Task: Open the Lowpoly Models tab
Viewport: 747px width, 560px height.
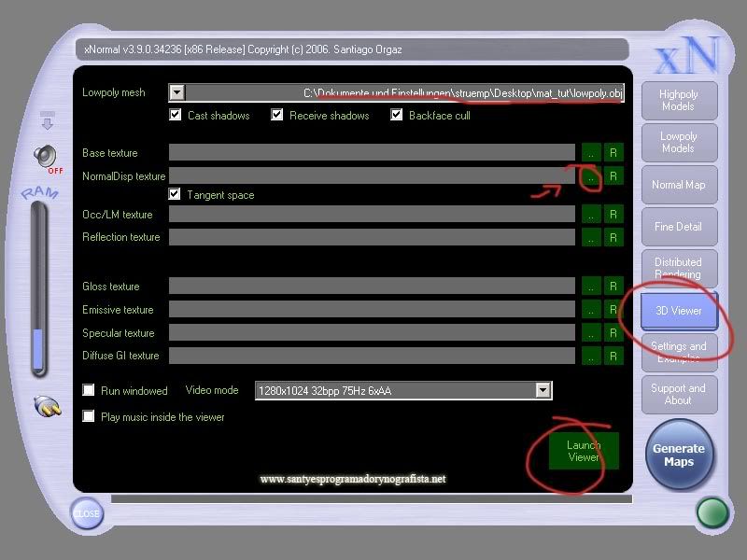Action: [679, 143]
